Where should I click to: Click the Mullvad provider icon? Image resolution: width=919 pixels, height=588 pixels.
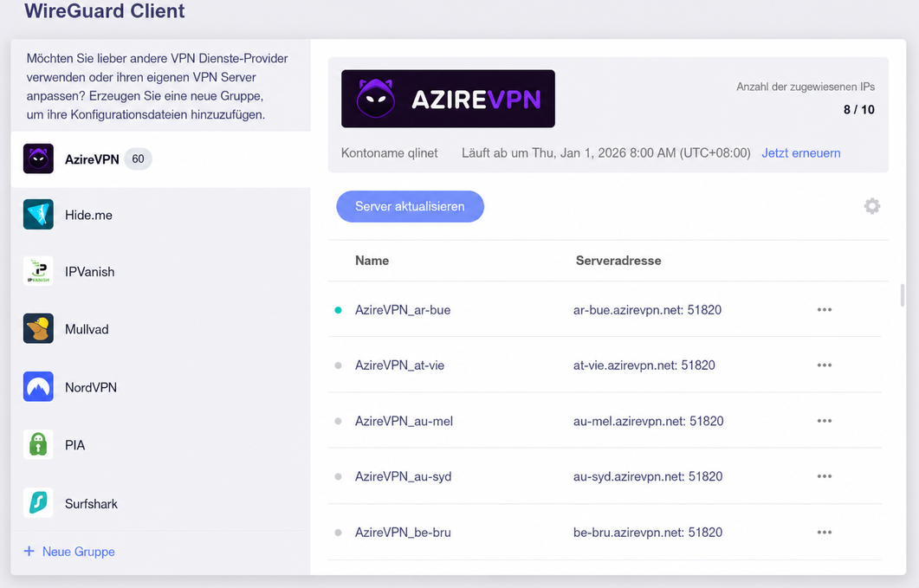38,329
